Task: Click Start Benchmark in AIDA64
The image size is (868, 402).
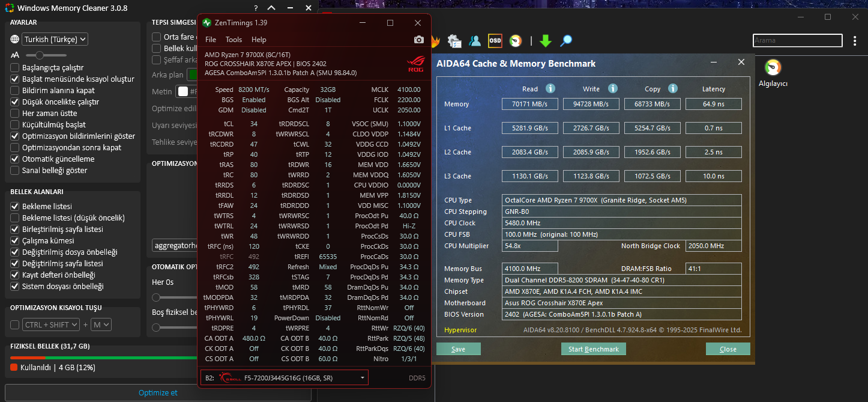Action: point(594,349)
